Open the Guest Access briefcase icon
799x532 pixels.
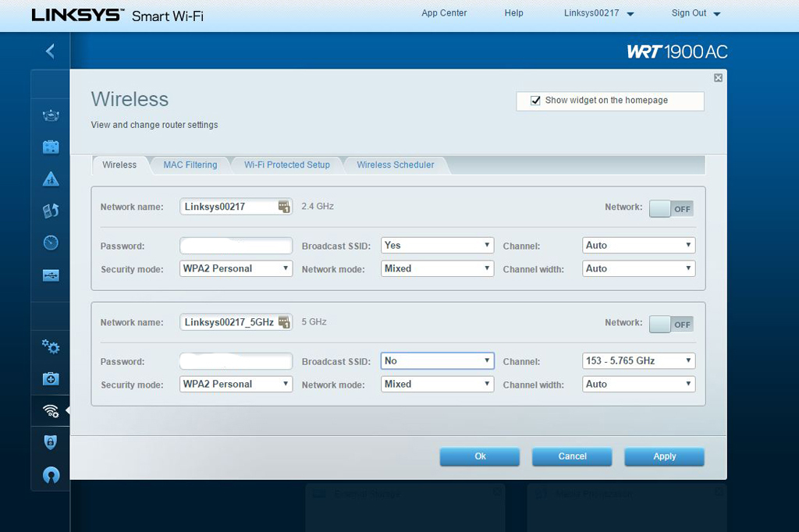(x=51, y=147)
